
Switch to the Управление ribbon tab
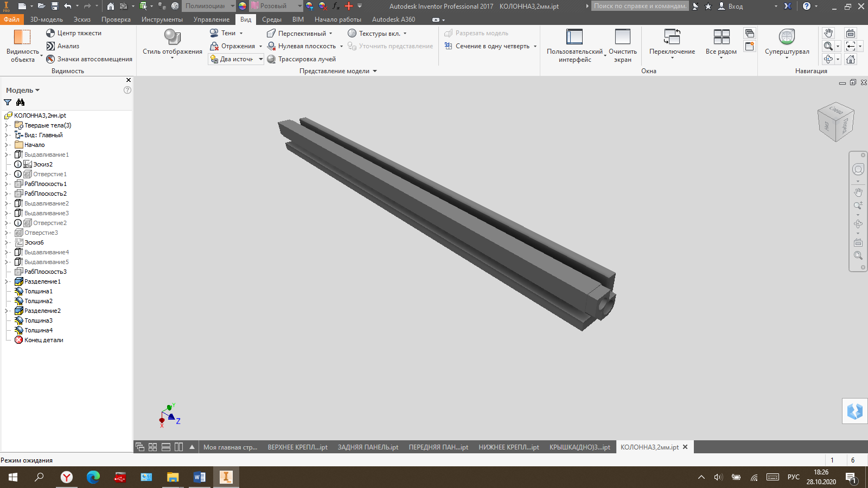(x=212, y=19)
